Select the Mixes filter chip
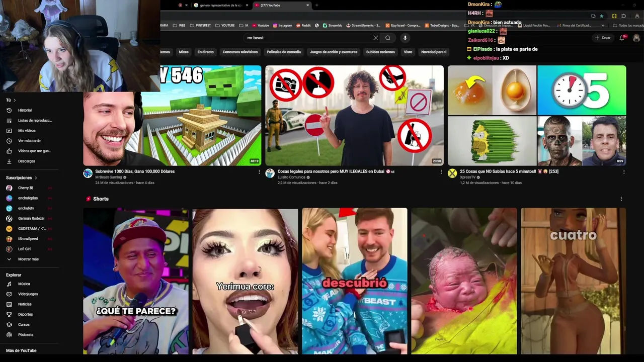This screenshot has width=644, height=362. point(184,52)
